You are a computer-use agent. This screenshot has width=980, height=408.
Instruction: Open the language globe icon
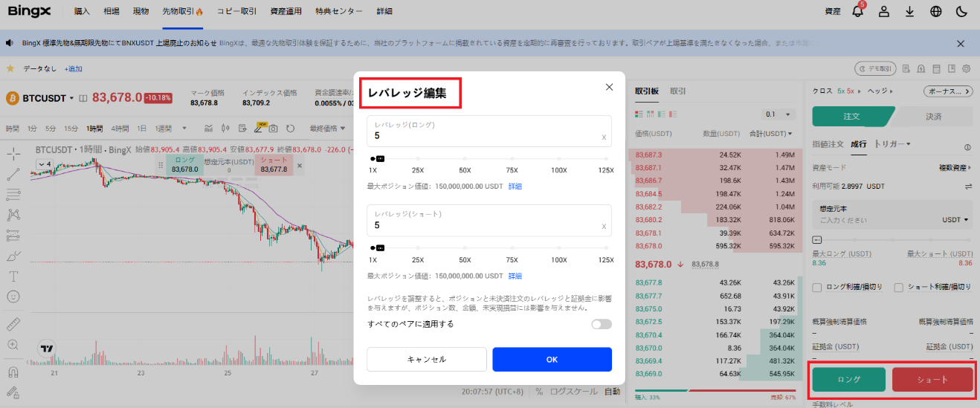[x=935, y=12]
